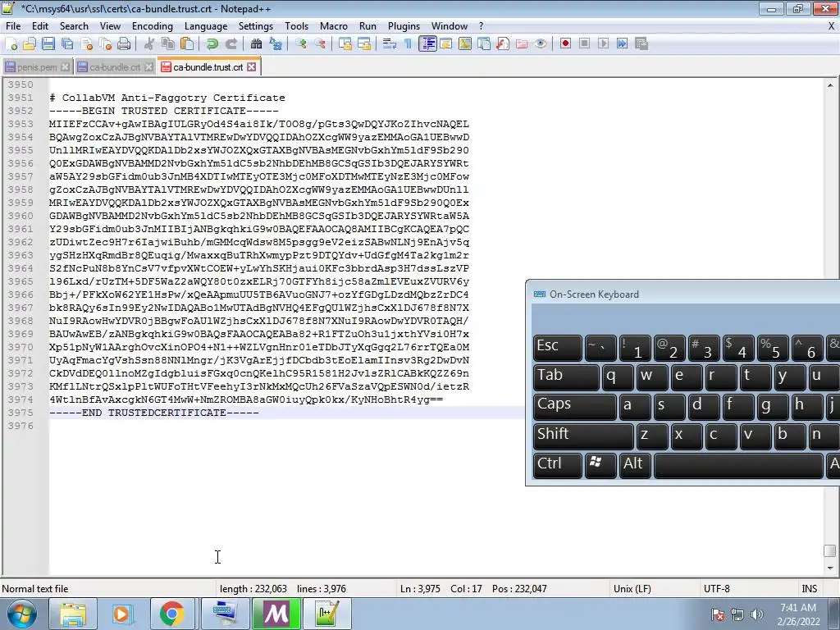Click the Unix (LF) status bar field
The width and height of the screenshot is (840, 630).
(632, 589)
